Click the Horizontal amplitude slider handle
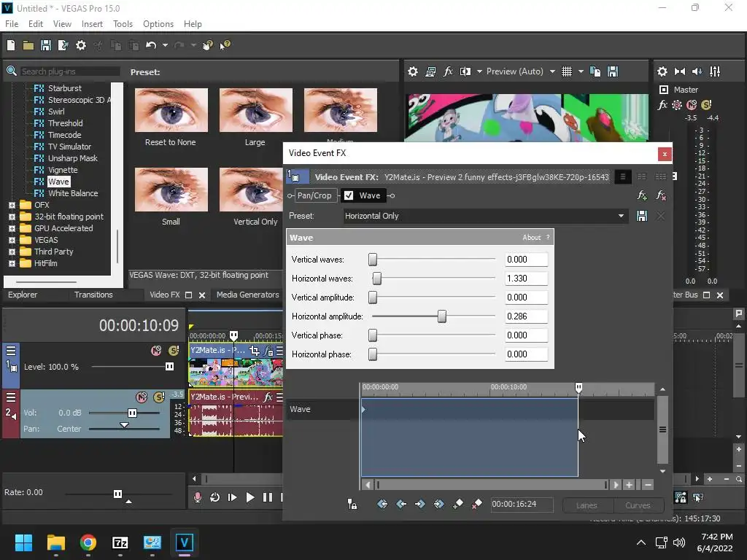The image size is (747, 560). point(442,316)
